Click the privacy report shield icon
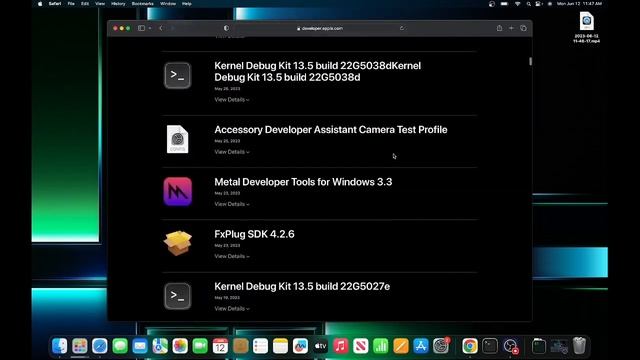 click(x=226, y=28)
